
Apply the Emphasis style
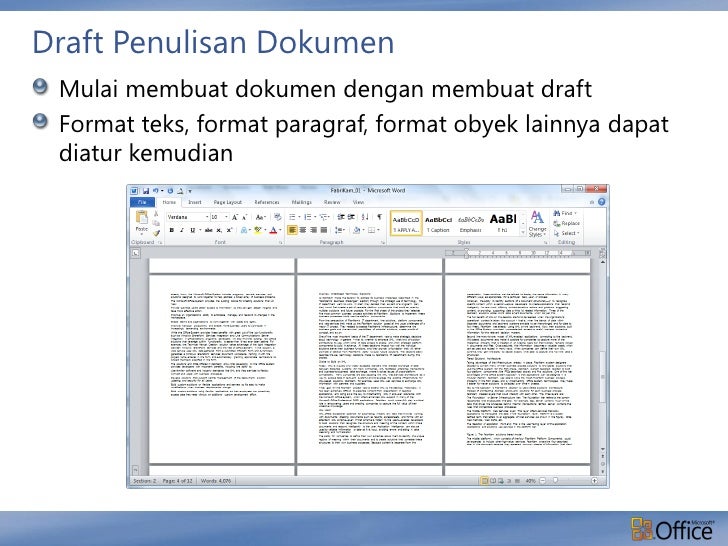click(470, 223)
